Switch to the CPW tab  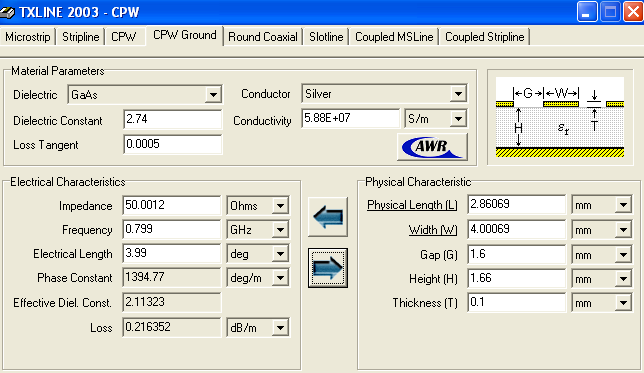[x=123, y=37]
